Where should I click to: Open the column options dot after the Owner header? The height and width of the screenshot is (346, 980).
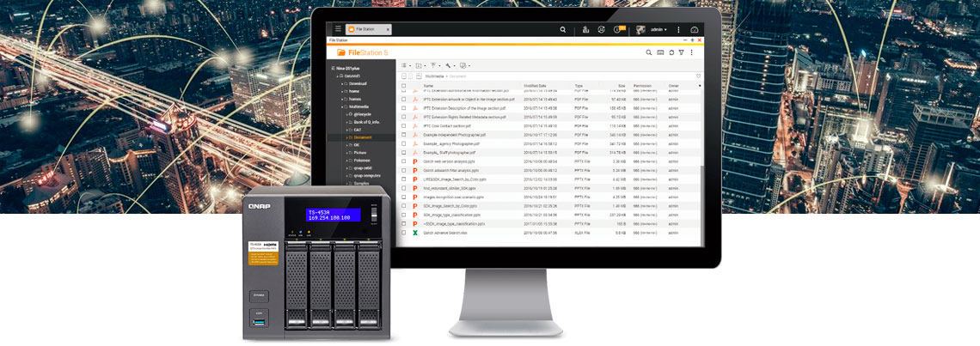[x=699, y=86]
